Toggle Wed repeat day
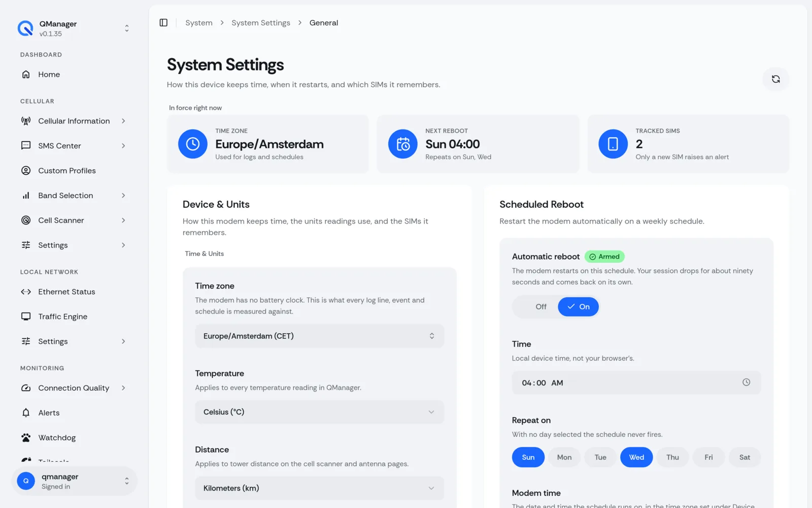The image size is (812, 508). [636, 457]
